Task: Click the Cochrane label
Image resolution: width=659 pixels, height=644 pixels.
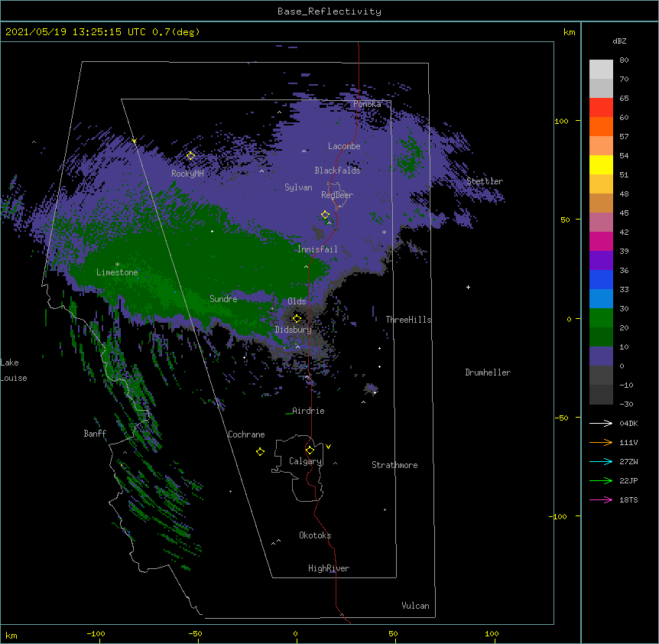Action: [246, 434]
